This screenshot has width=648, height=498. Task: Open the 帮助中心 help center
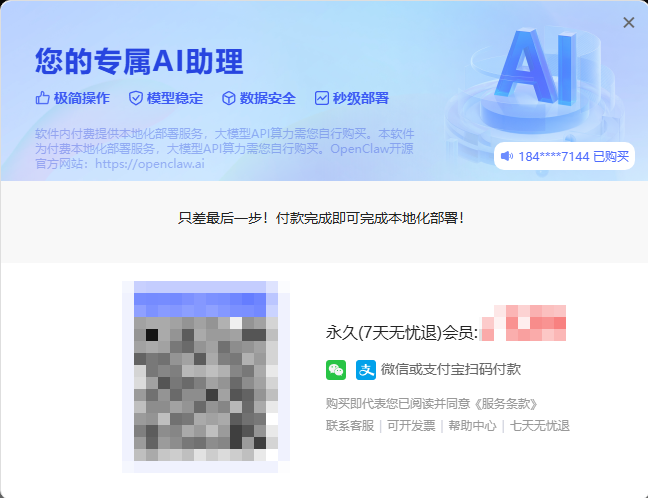pyautogui.click(x=472, y=426)
